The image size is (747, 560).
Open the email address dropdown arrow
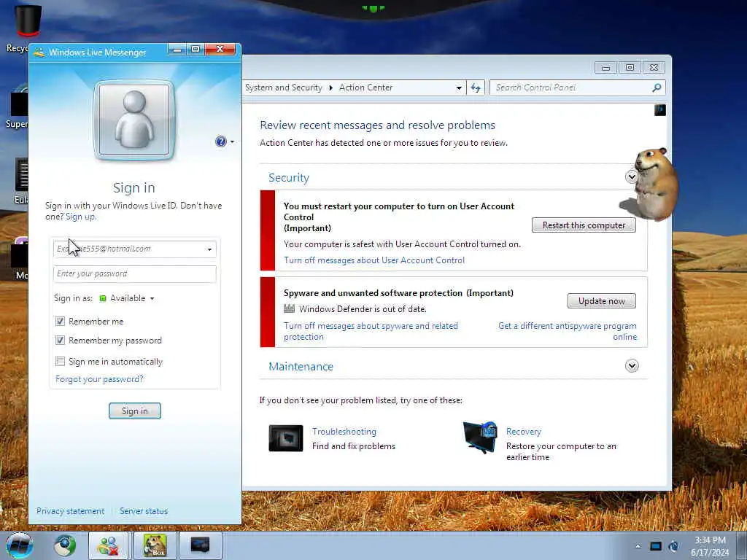click(x=209, y=249)
